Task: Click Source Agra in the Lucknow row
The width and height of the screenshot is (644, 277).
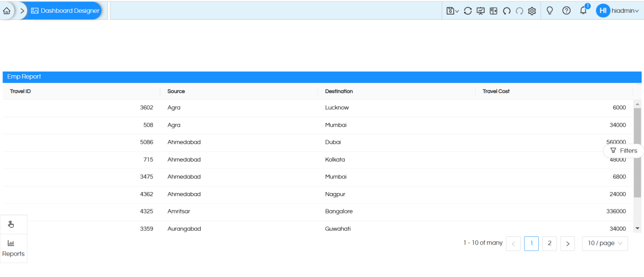Action: pos(174,108)
